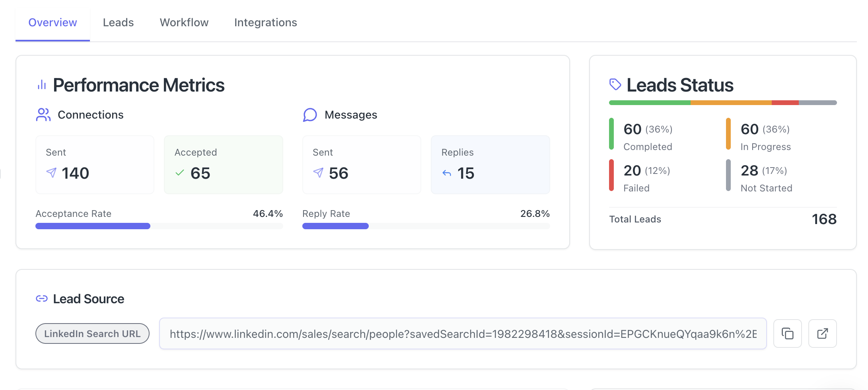Screen dimensions: 868x390
Task: Click the LinkedIn Search URL badge
Action: [92, 333]
